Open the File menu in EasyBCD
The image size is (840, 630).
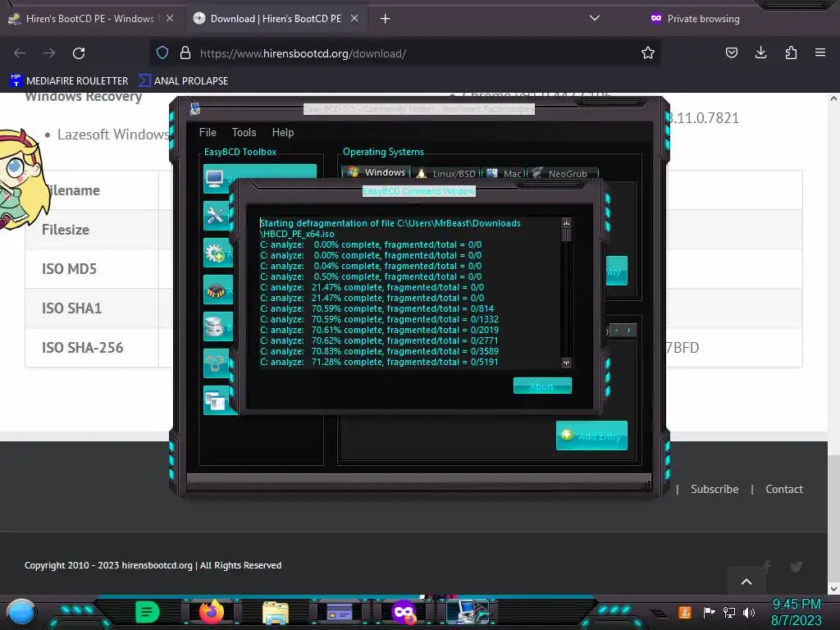tap(208, 132)
